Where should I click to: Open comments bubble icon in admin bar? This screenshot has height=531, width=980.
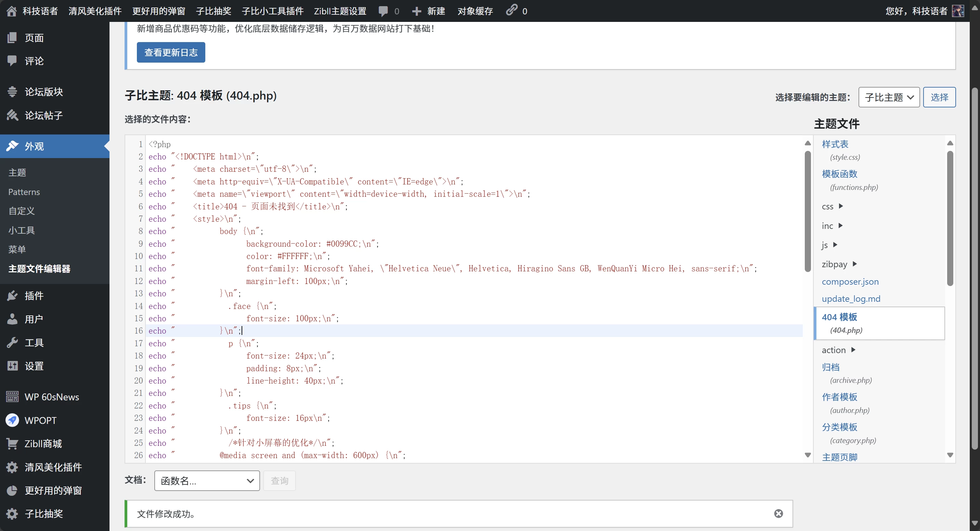(383, 11)
